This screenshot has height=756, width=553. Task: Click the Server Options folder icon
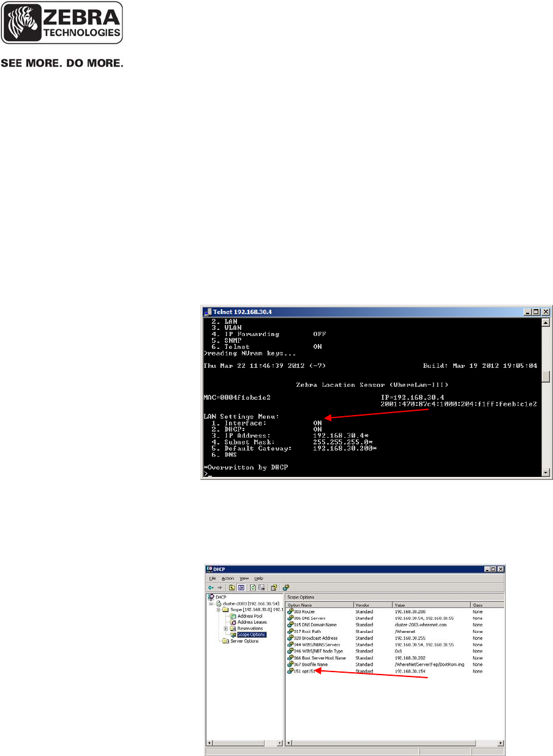click(225, 641)
